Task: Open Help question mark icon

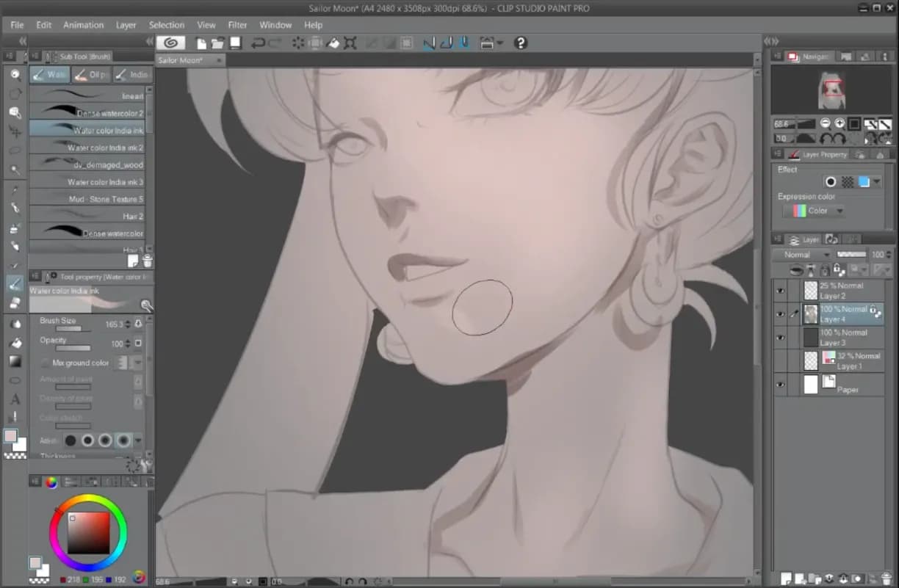Action: (521, 43)
